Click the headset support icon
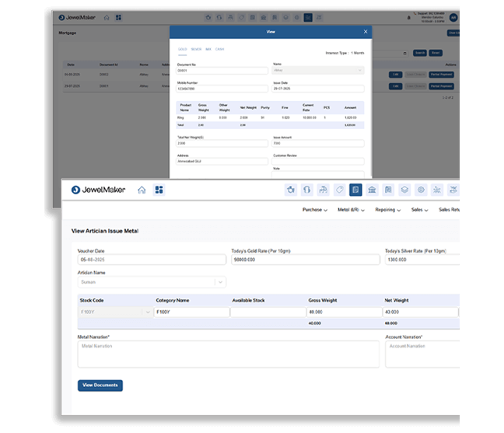Screen dimensions: 504x433 (x=307, y=190)
